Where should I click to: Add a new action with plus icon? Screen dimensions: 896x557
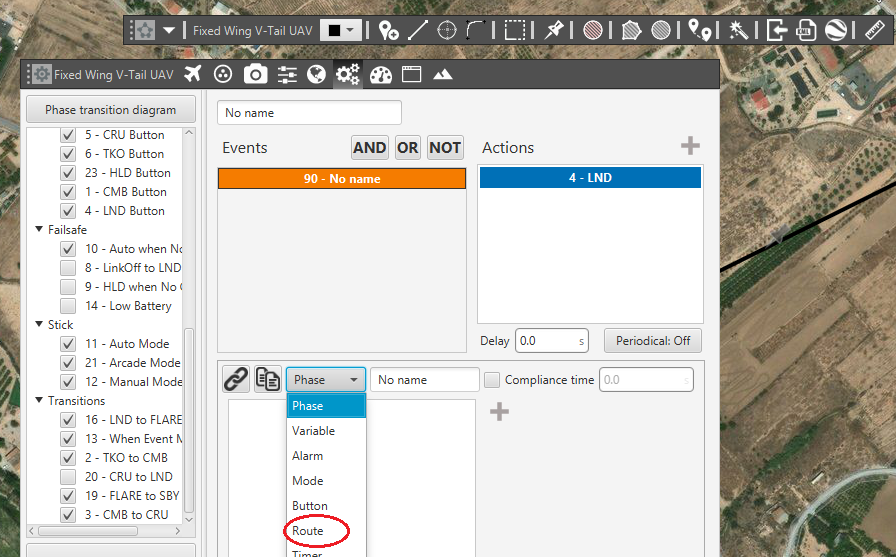690,146
